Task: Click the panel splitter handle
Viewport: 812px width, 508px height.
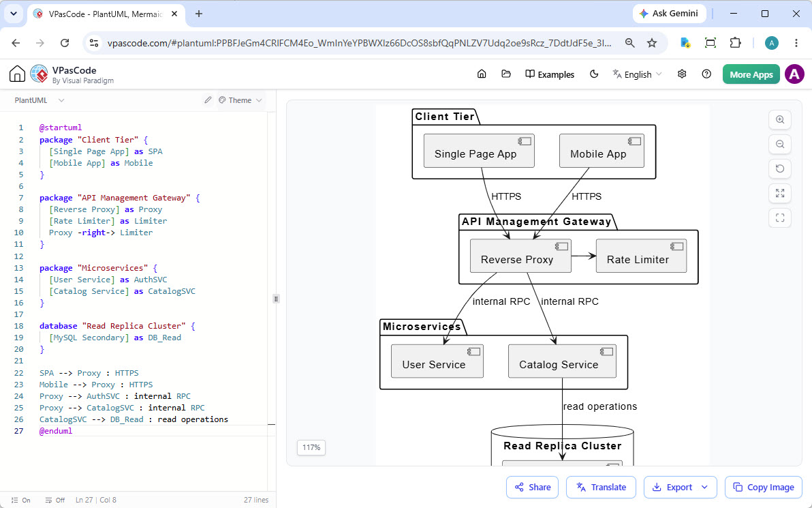Action: (276, 299)
